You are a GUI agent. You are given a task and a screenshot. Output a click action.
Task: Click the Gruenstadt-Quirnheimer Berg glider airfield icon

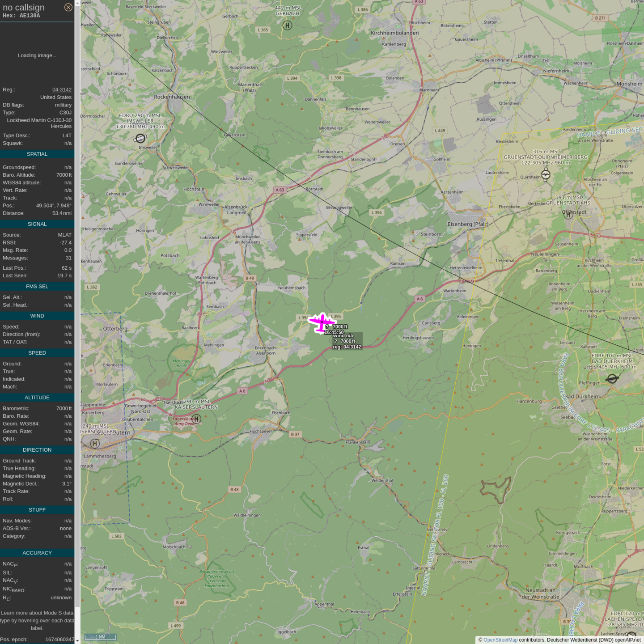click(x=546, y=174)
